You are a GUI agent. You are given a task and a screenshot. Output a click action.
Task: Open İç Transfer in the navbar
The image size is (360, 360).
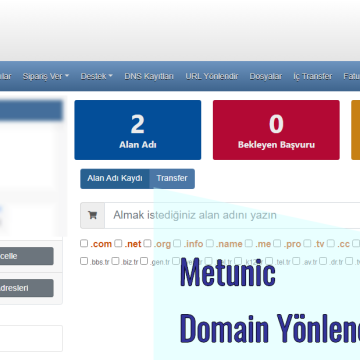[313, 76]
